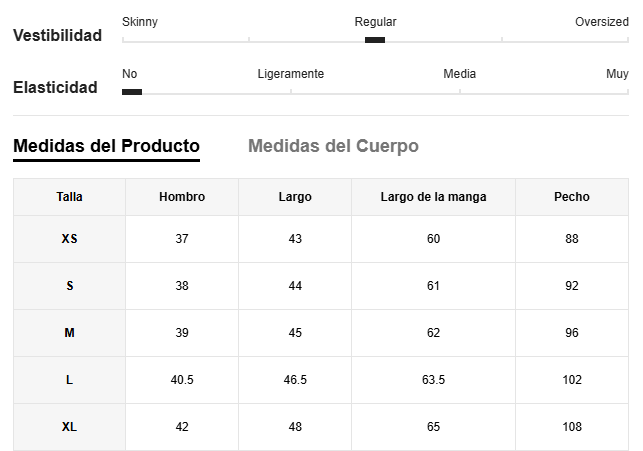Click the Elasticidad slider marker at No
The width and height of the screenshot is (643, 451).
pyautogui.click(x=132, y=92)
